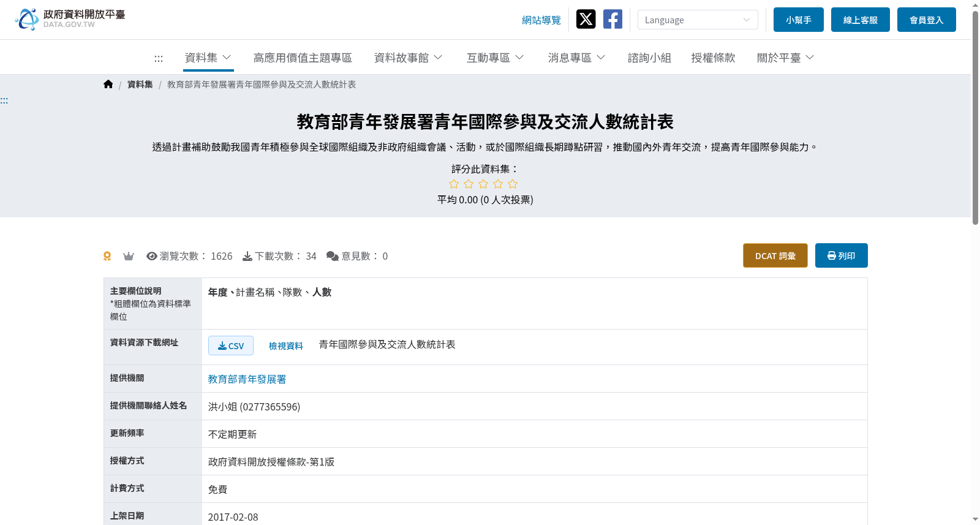Screen dimensions: 980x525
Task: Click the vertical page scrollbar
Action: 975,116
